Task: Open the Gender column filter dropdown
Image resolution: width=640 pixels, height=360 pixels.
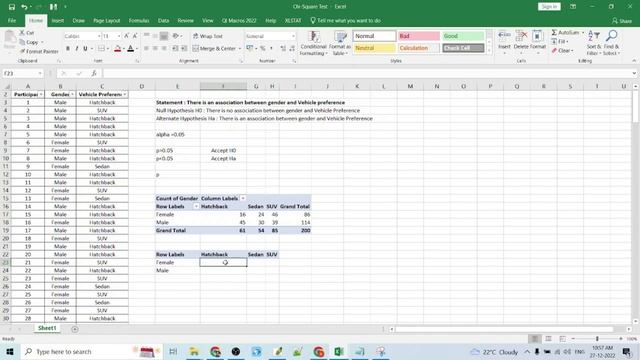Action: click(x=72, y=94)
